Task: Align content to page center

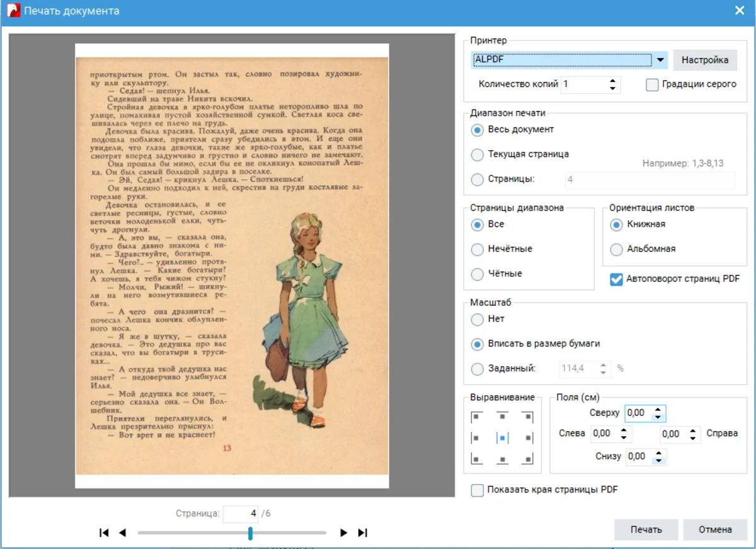Action: [502, 437]
